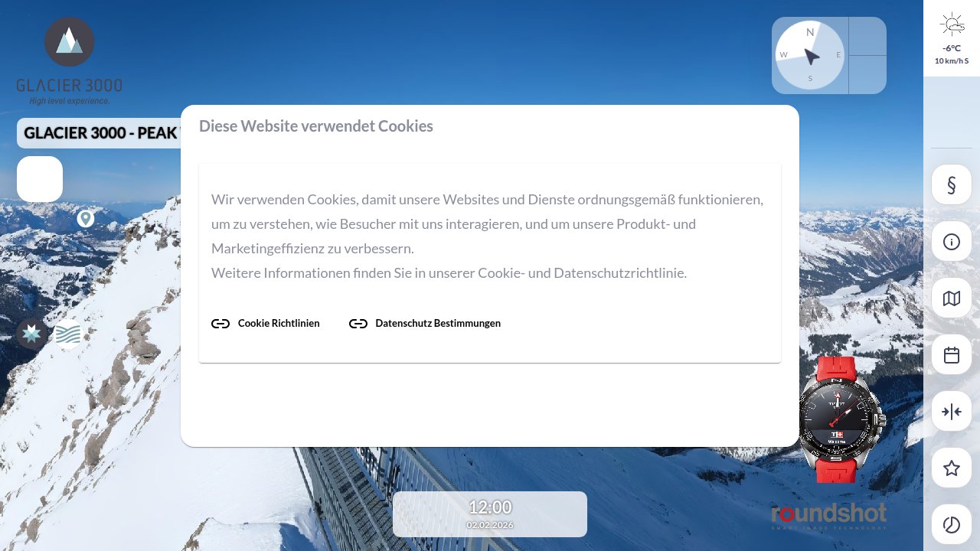Open the time-lapse clock icon

pyautogui.click(x=952, y=525)
